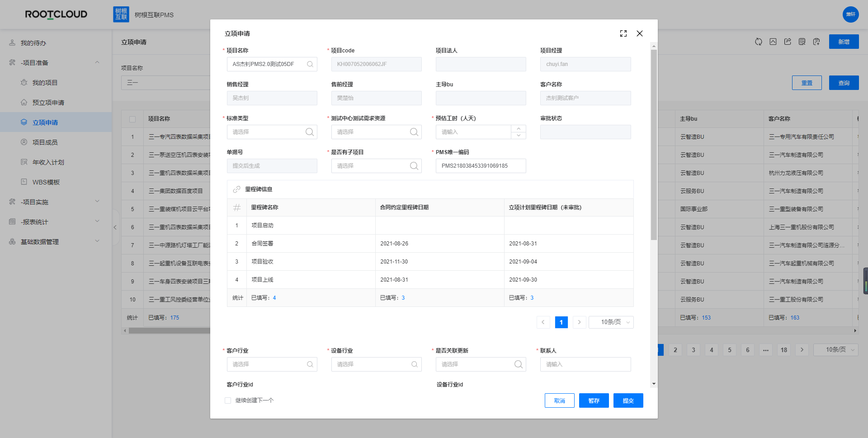Click the 2021-08-26 contract date cell
Screen dimensions: 868x438
(x=440, y=244)
